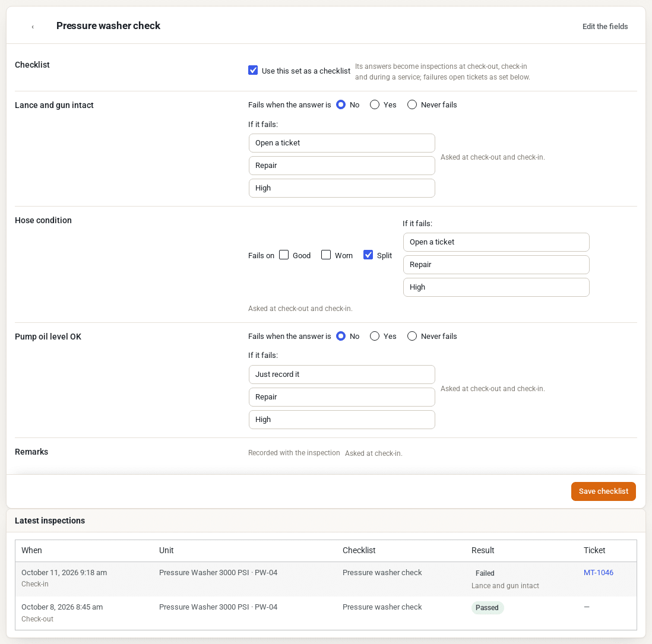Viewport: 652px width, 644px height.
Task: Open Lance and gun intact 'Open a ticket' dropdown
Action: pos(342,143)
